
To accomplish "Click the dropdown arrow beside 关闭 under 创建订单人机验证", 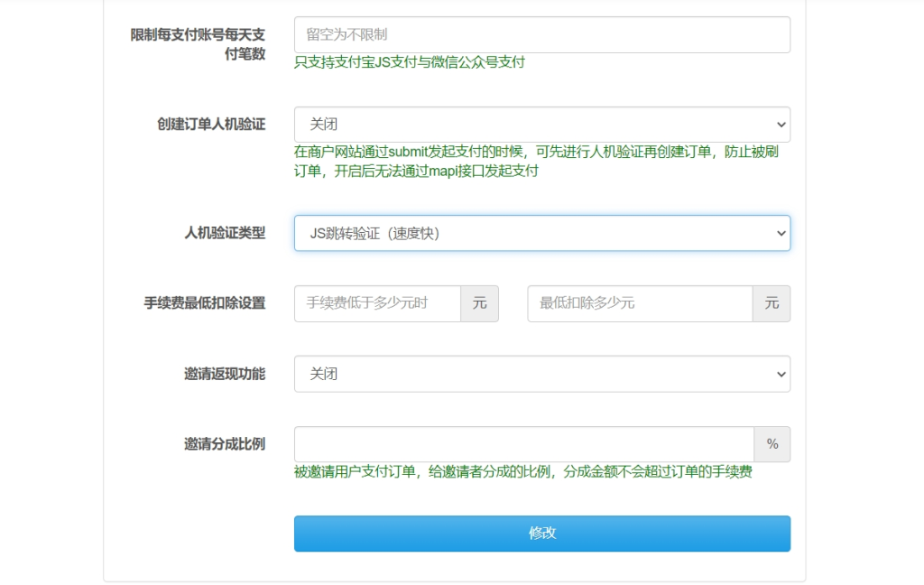I will (780, 124).
